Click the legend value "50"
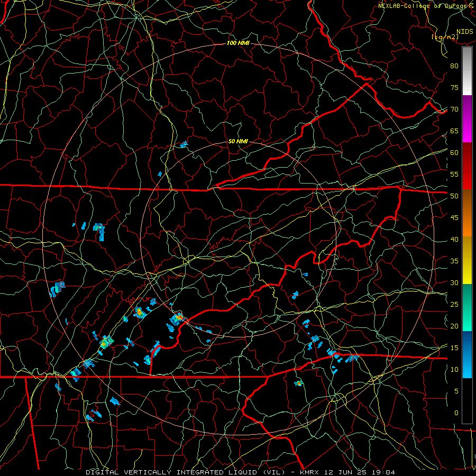This screenshot has height=476, width=476. (x=454, y=196)
